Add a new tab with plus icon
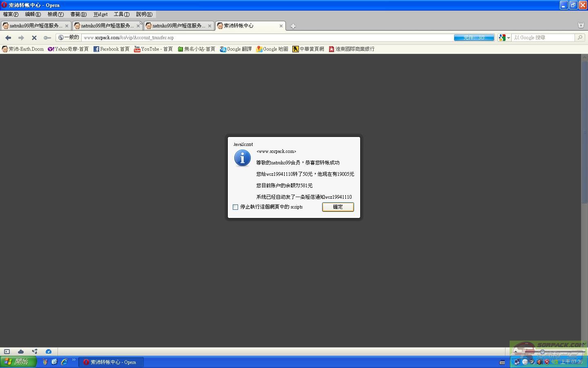 pos(293,26)
